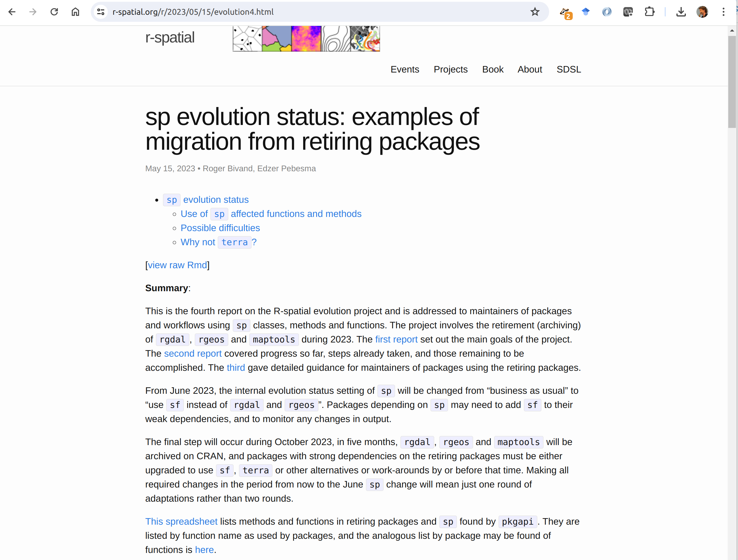
Task: Open the browser home page
Action: click(75, 12)
